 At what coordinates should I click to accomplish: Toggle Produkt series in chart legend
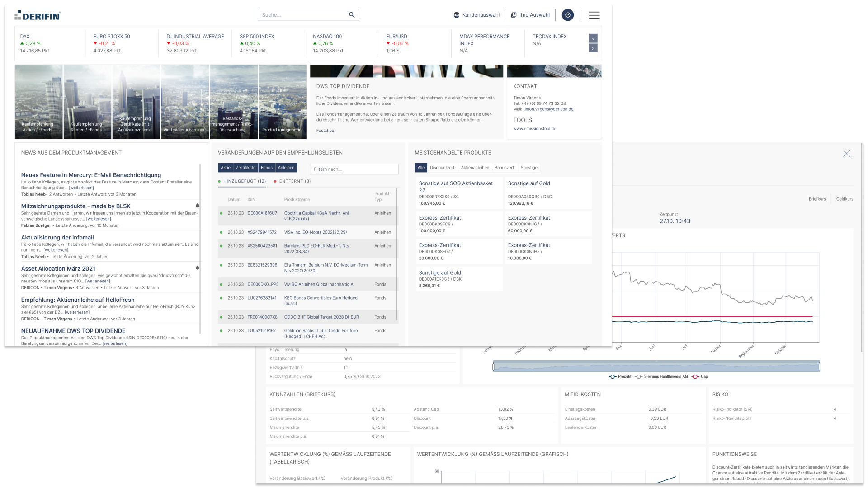pos(620,376)
